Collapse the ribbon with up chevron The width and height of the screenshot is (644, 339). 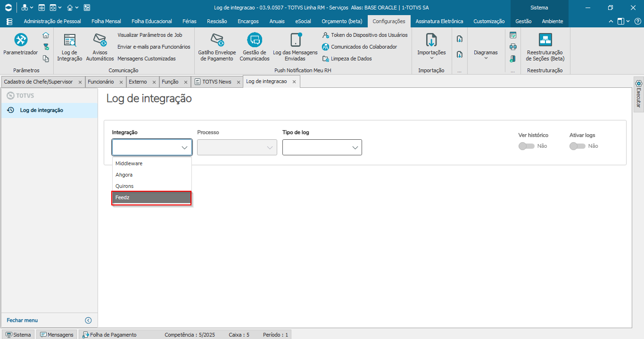[x=611, y=21]
